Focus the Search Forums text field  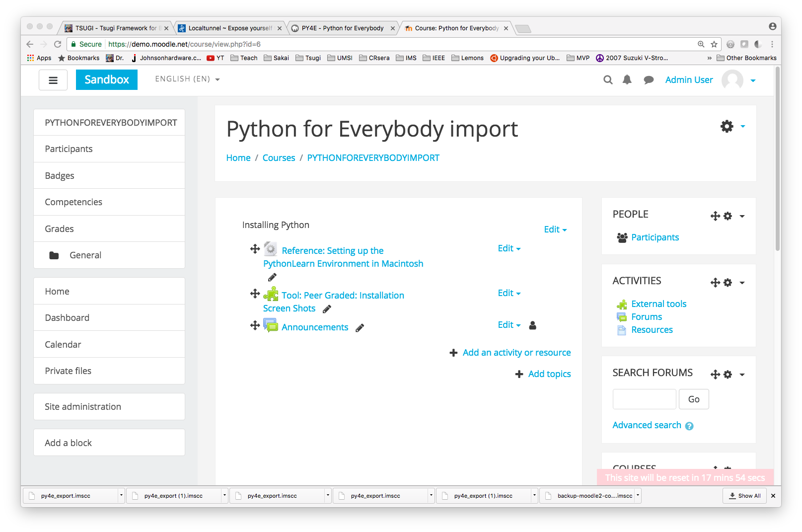(x=644, y=399)
